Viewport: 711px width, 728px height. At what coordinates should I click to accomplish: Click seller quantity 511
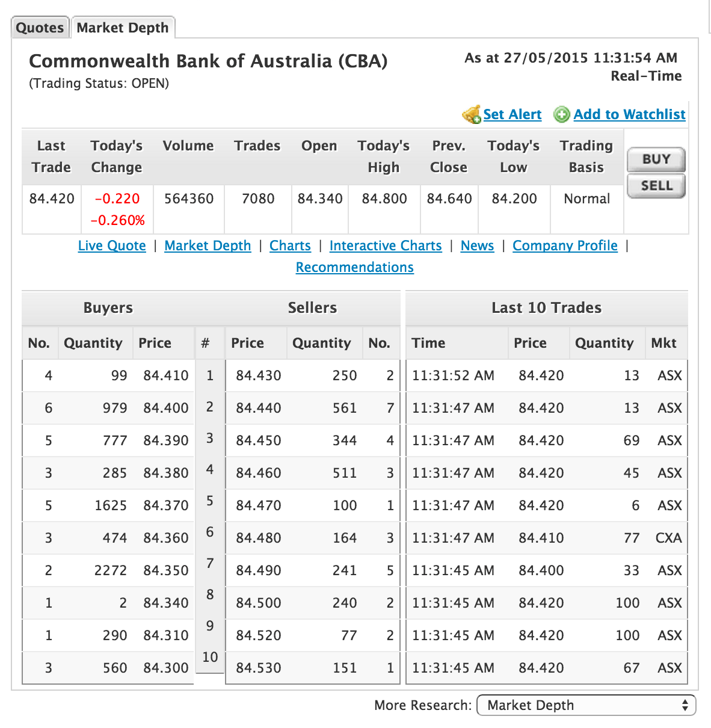pos(345,473)
